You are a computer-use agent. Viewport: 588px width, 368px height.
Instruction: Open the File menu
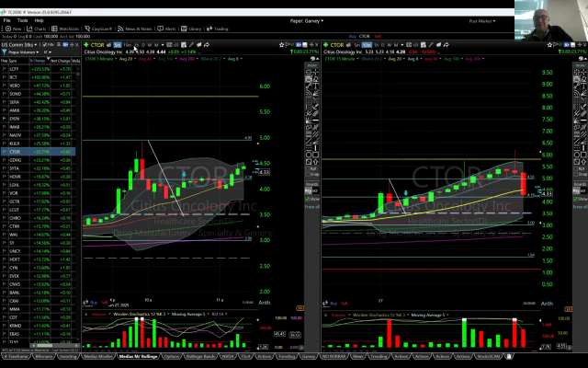[x=6, y=19]
